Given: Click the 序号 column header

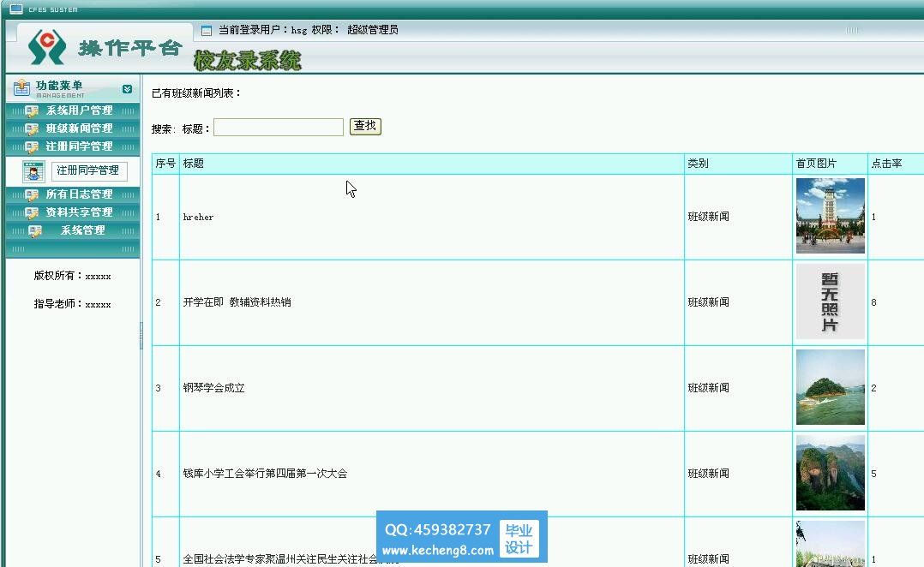Looking at the screenshot, I should coord(165,164).
